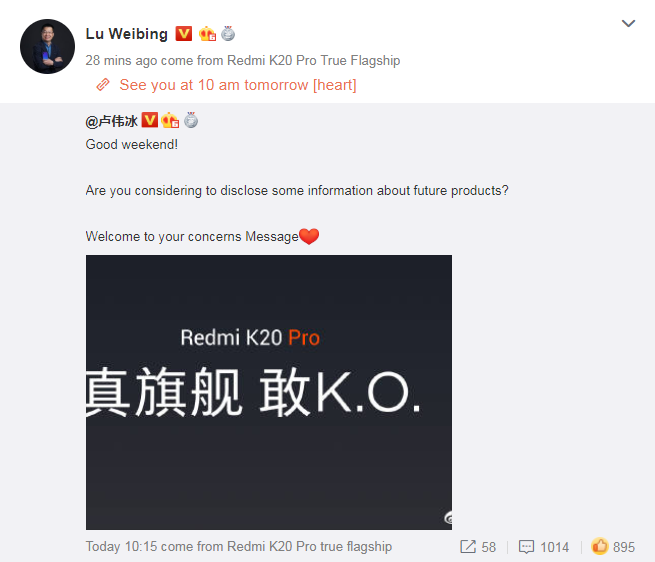Click the orange V verified badge beside Lu Weibing
This screenshot has width=655, height=562.
(183, 33)
